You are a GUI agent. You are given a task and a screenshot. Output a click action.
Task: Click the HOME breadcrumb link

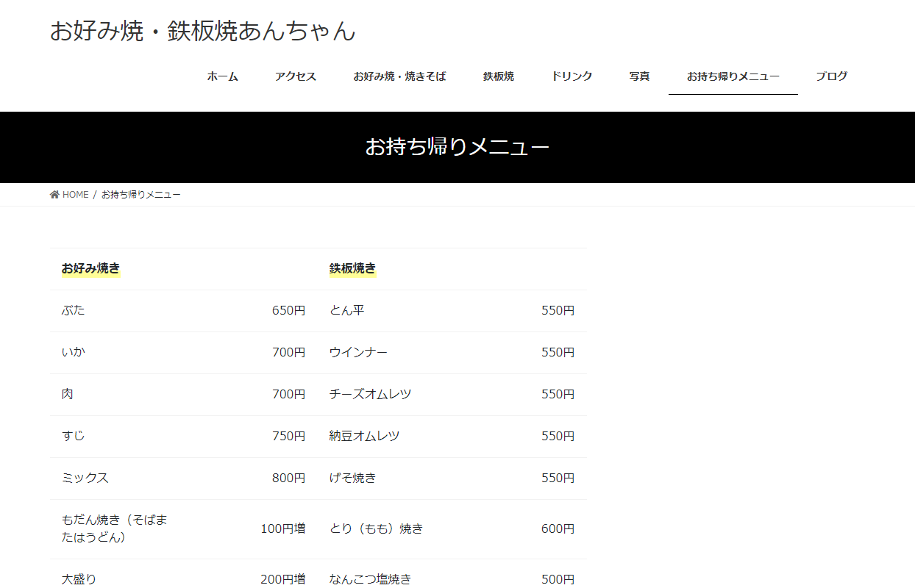pos(75,195)
